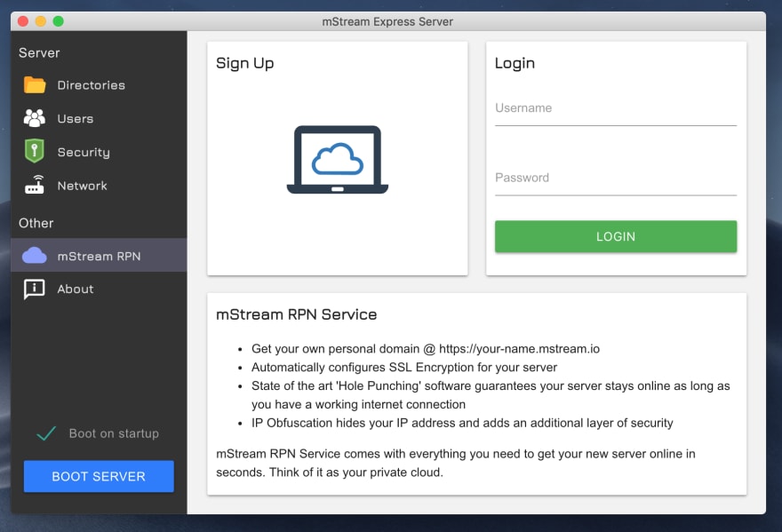Click the Boot Server button

[x=99, y=476]
